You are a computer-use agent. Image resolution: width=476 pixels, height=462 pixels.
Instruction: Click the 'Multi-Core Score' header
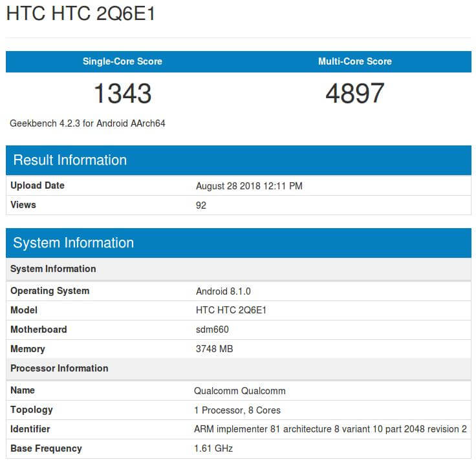pyautogui.click(x=355, y=61)
